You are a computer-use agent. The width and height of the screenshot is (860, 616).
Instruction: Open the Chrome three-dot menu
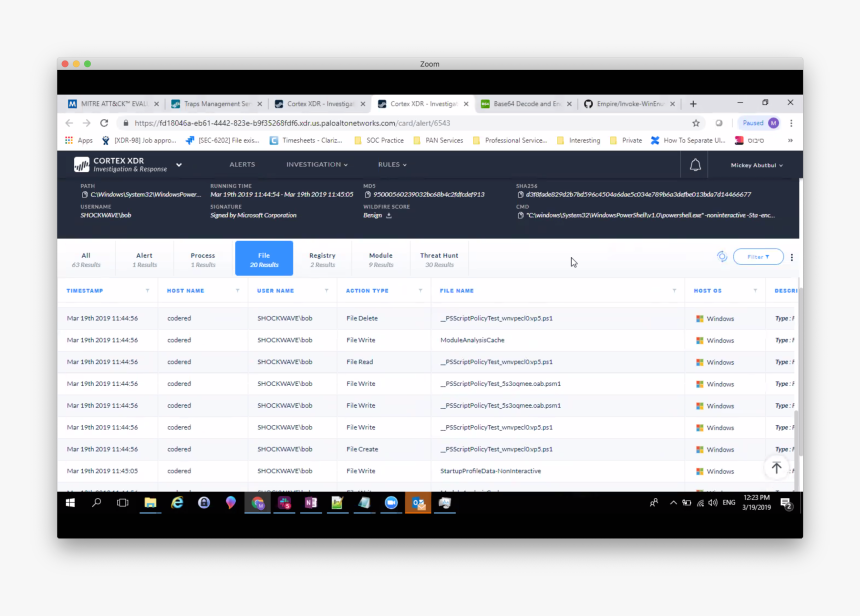pos(791,123)
